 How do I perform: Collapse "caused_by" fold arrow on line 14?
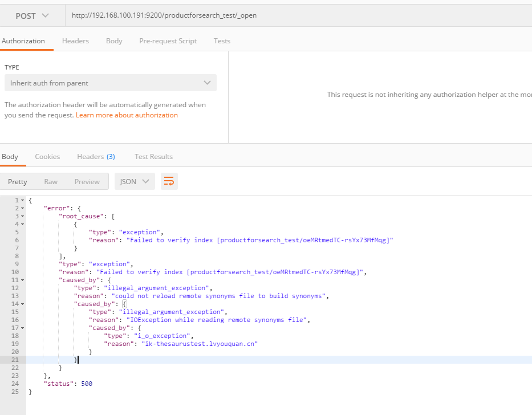[22, 304]
